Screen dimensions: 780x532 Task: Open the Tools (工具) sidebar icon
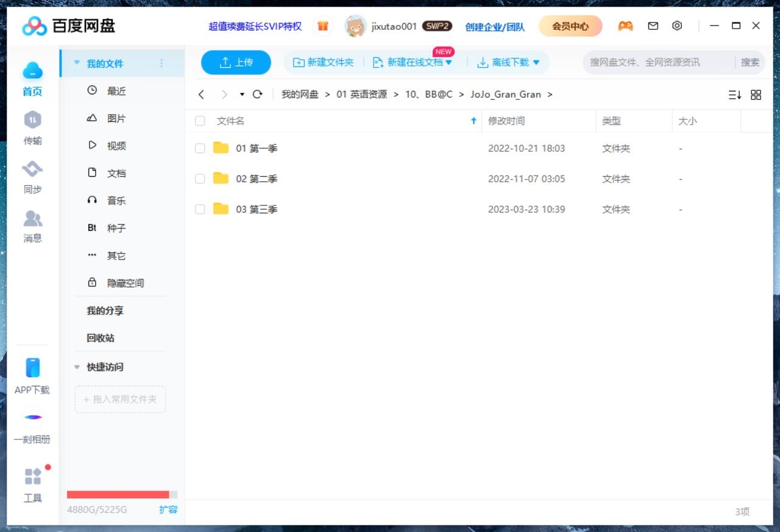click(x=32, y=477)
